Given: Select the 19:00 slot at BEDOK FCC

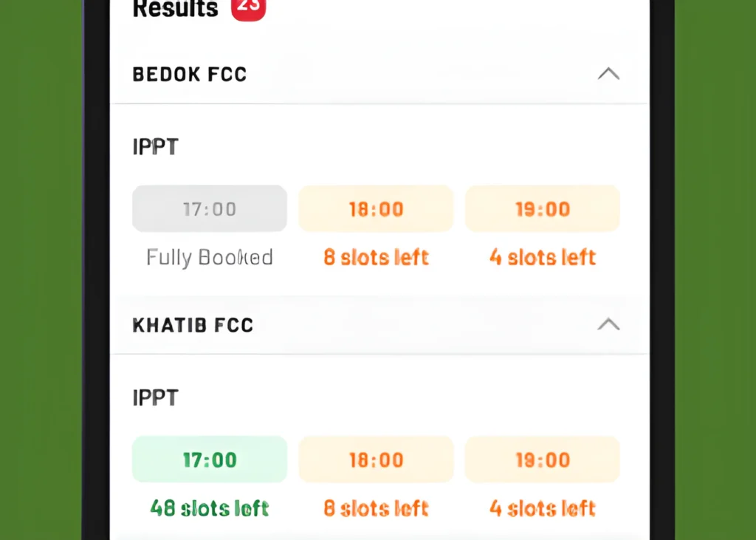Looking at the screenshot, I should click(542, 208).
